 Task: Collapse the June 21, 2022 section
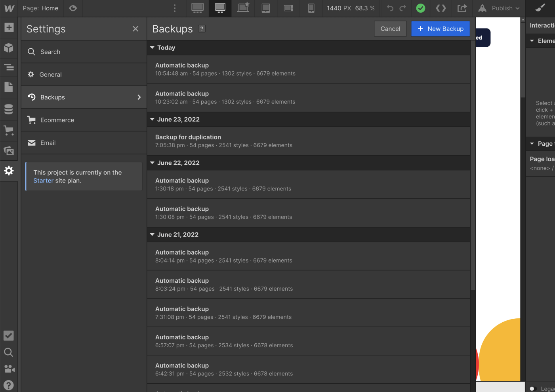click(x=152, y=234)
